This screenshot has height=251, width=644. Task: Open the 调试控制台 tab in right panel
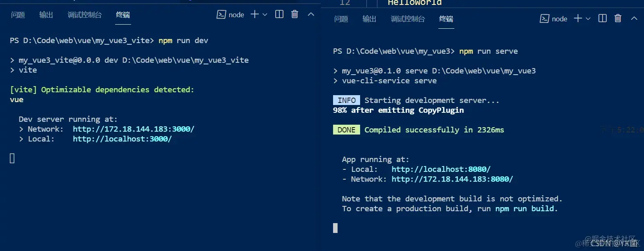408,19
